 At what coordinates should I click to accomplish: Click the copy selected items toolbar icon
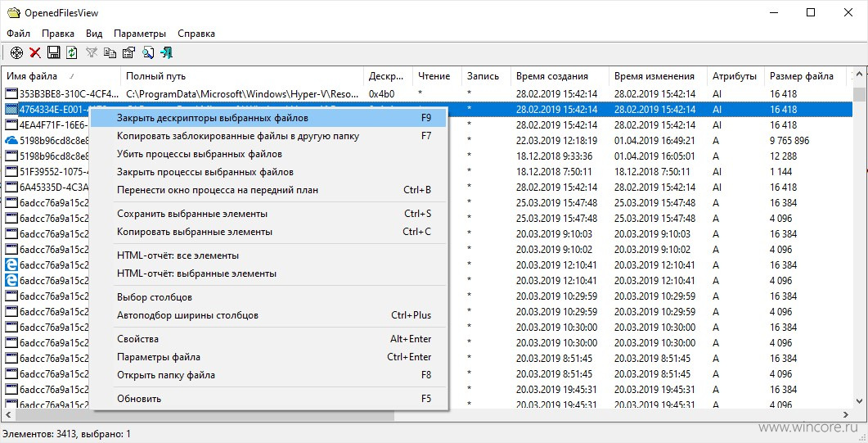pos(110,52)
